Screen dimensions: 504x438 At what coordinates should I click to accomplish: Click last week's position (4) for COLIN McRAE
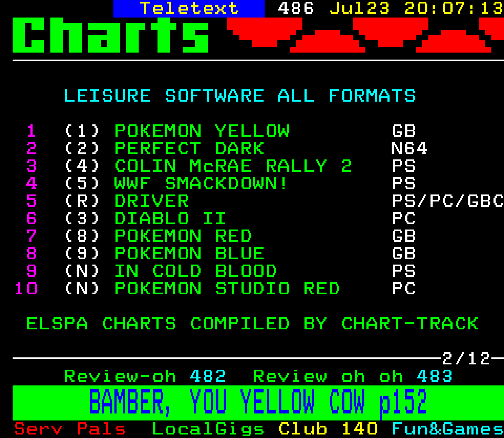[x=82, y=166]
